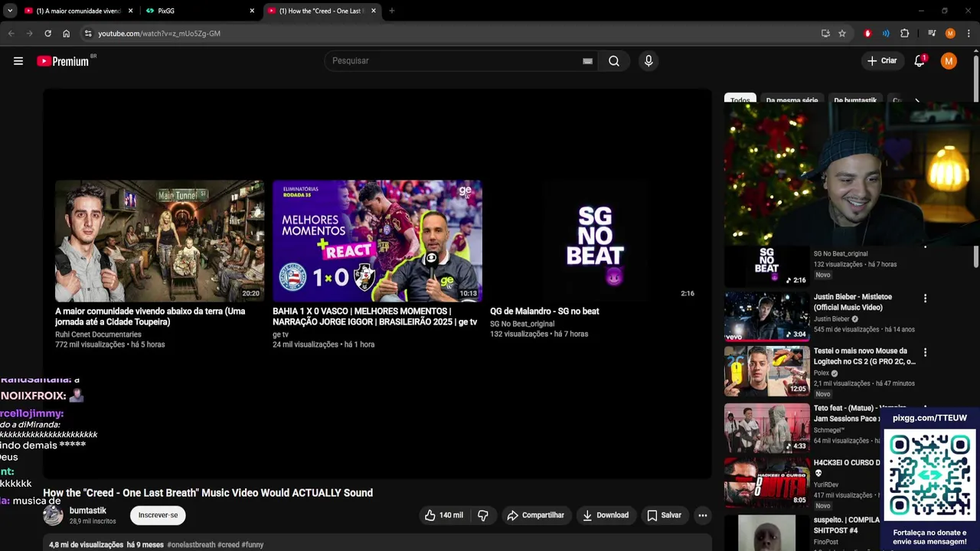Viewport: 980px width, 551px height.
Task: Select the 'Da mesma série' chip
Action: 792,100
